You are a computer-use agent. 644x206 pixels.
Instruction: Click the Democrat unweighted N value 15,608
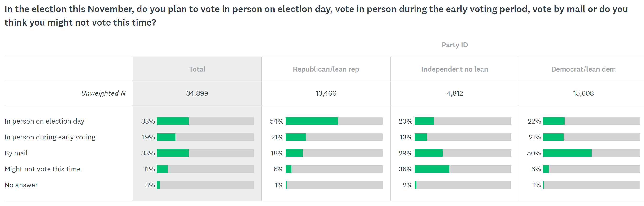[x=583, y=93]
